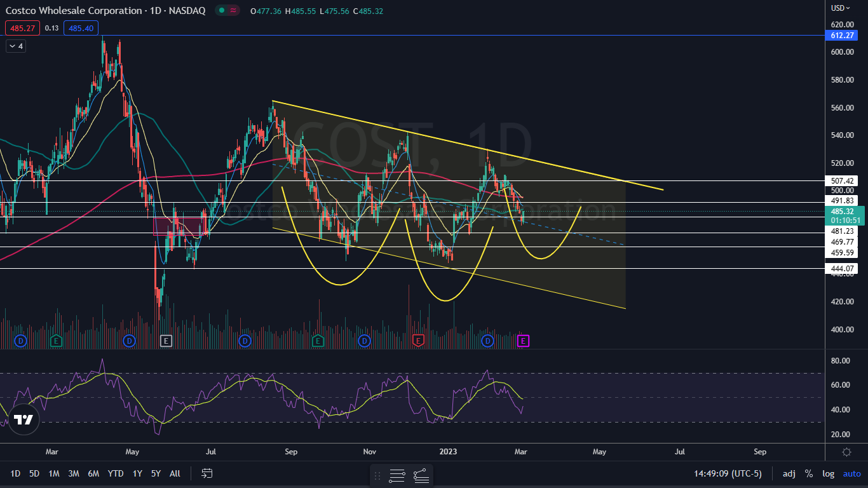The image size is (868, 488).
Task: Click the 491.83 horizontal level label
Action: point(841,200)
